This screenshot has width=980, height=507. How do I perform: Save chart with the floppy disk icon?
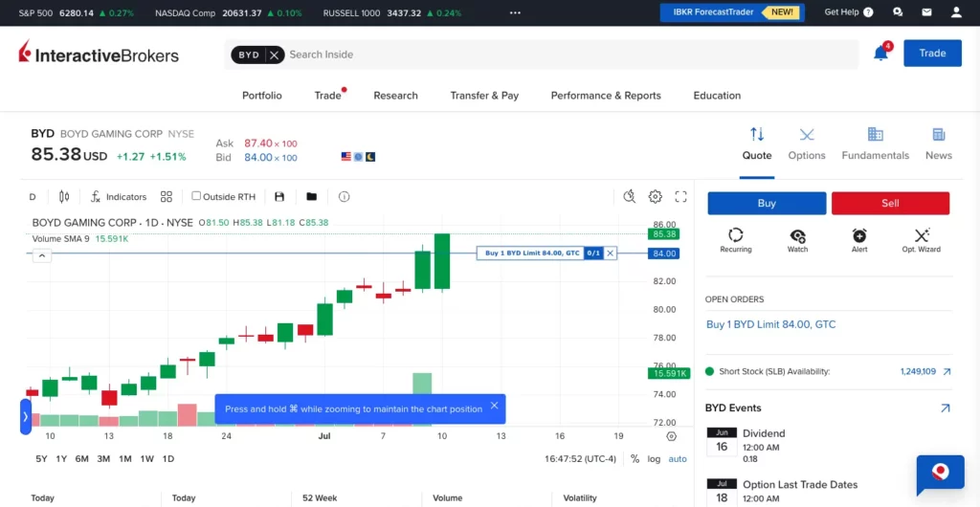(279, 197)
